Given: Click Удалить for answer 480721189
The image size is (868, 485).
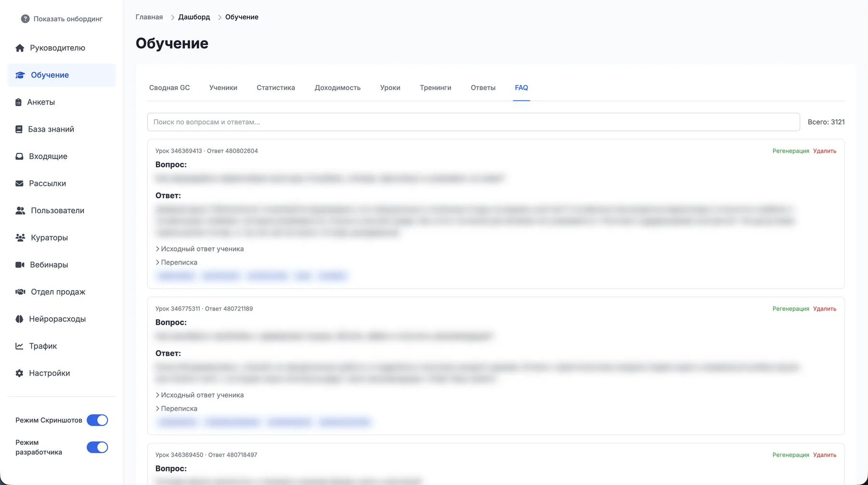Looking at the screenshot, I should click(x=825, y=309).
